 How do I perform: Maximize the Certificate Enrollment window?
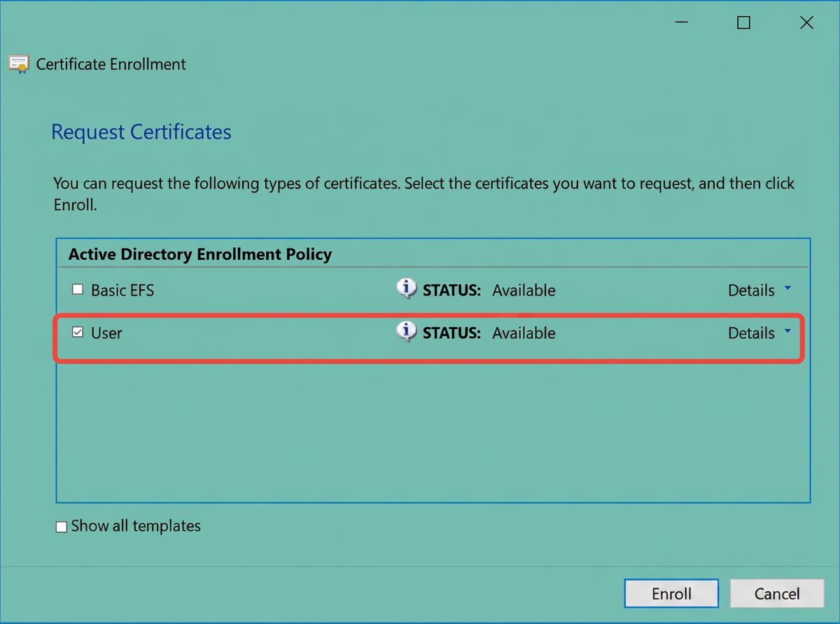[x=743, y=23]
